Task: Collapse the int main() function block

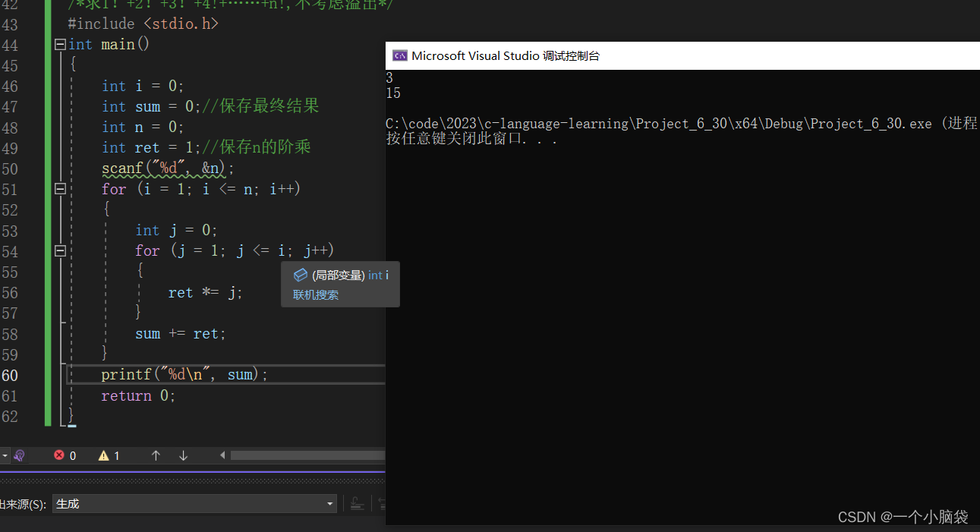Action: pos(61,45)
